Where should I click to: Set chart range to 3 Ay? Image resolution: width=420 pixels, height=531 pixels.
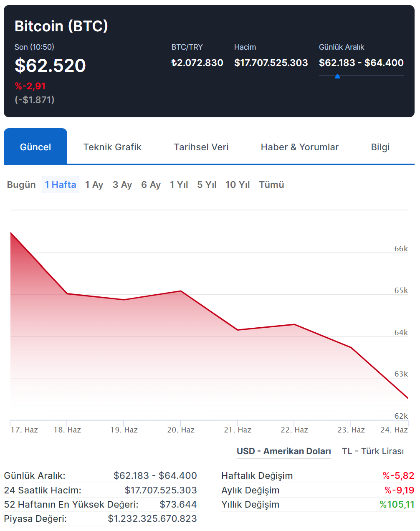[122, 185]
